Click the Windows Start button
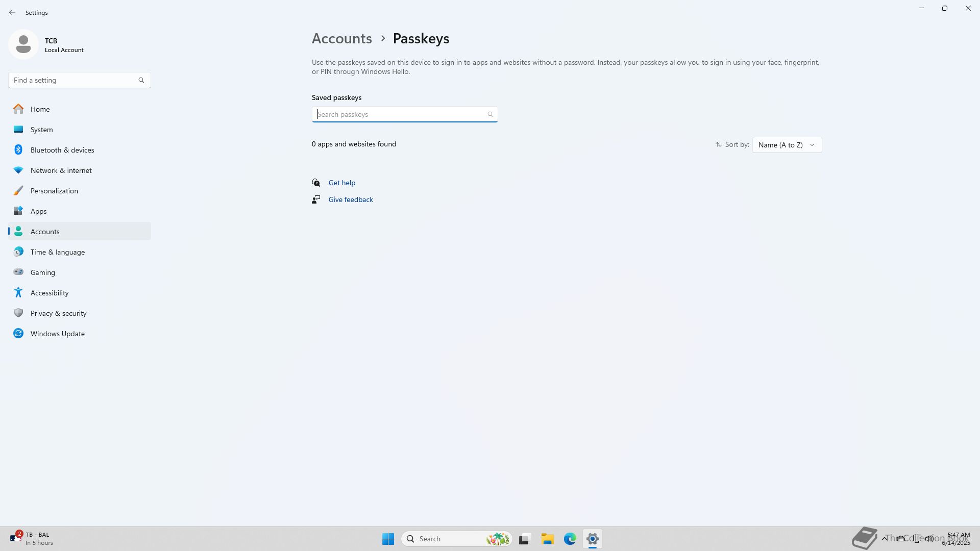This screenshot has height=551, width=980. tap(388, 539)
